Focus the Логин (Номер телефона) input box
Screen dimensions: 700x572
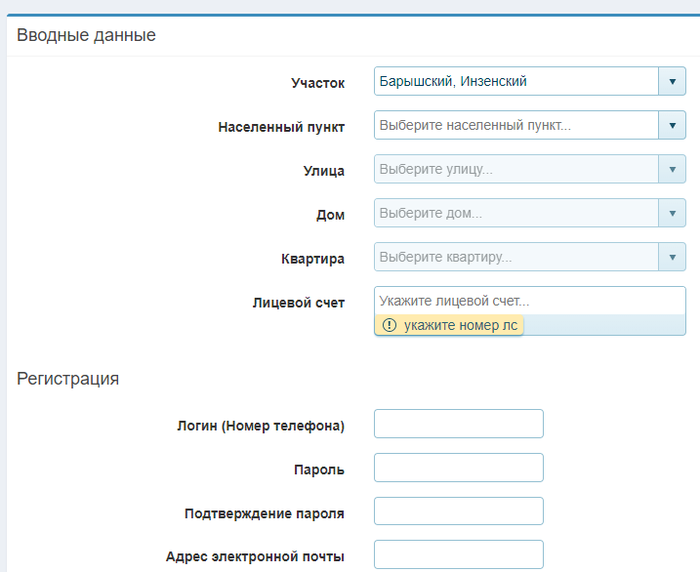[x=458, y=424]
